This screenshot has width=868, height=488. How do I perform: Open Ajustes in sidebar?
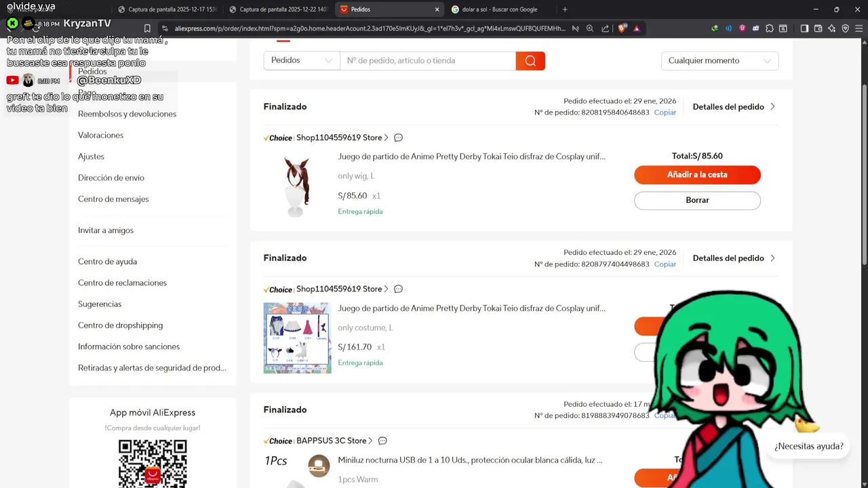coord(91,157)
